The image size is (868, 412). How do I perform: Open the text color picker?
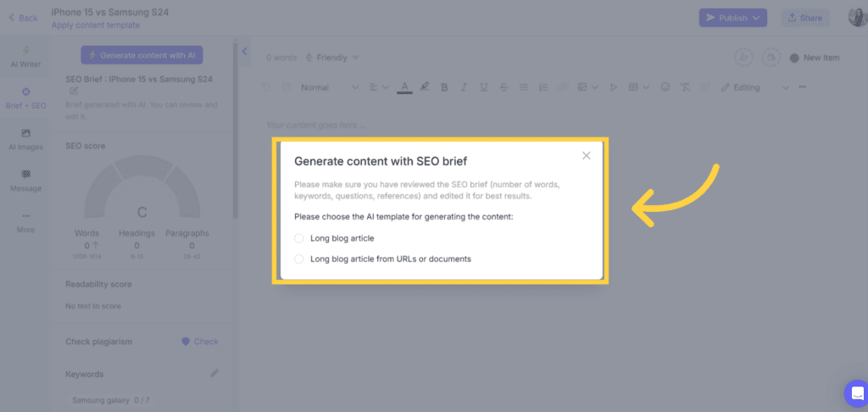pyautogui.click(x=404, y=87)
